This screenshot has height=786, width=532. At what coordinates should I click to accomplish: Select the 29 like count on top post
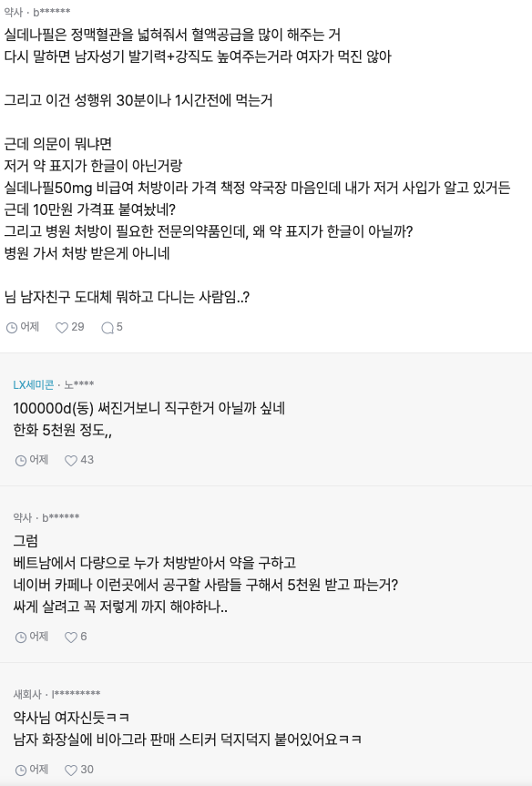point(77,327)
